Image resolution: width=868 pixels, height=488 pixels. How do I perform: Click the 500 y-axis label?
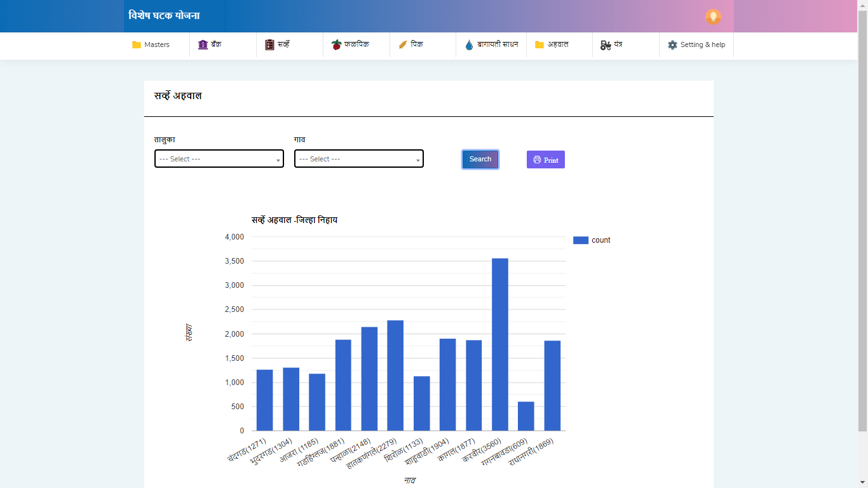tap(237, 407)
